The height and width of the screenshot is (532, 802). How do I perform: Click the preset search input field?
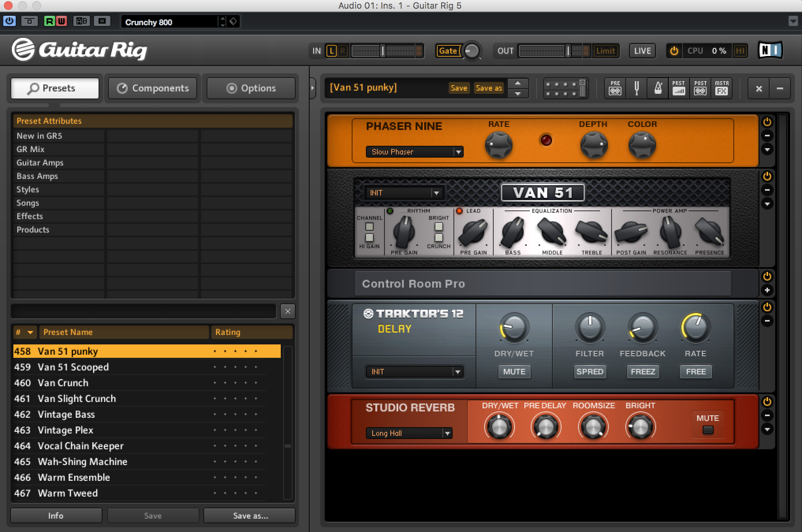pyautogui.click(x=144, y=311)
